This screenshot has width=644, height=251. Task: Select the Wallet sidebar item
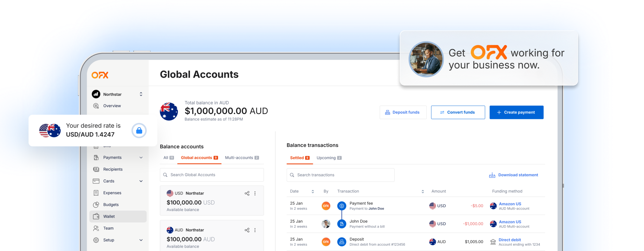pyautogui.click(x=118, y=217)
